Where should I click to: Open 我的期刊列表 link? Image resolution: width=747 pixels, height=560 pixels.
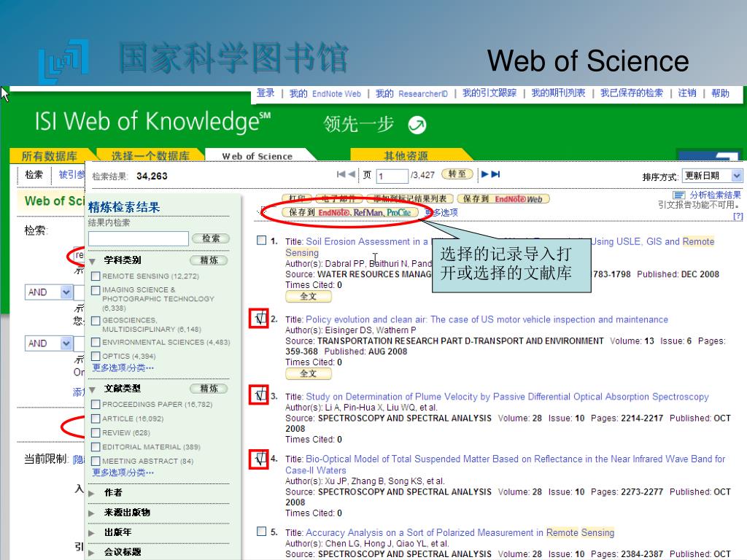pyautogui.click(x=558, y=93)
